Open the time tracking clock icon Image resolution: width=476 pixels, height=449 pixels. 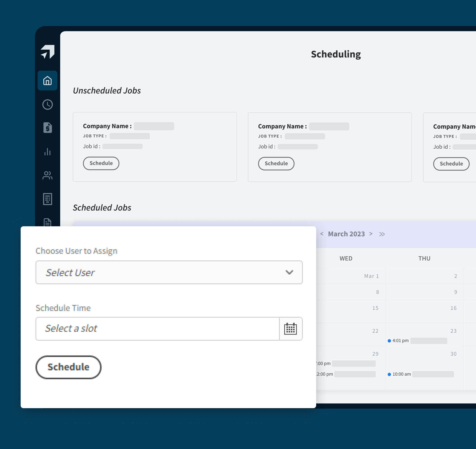coord(47,104)
